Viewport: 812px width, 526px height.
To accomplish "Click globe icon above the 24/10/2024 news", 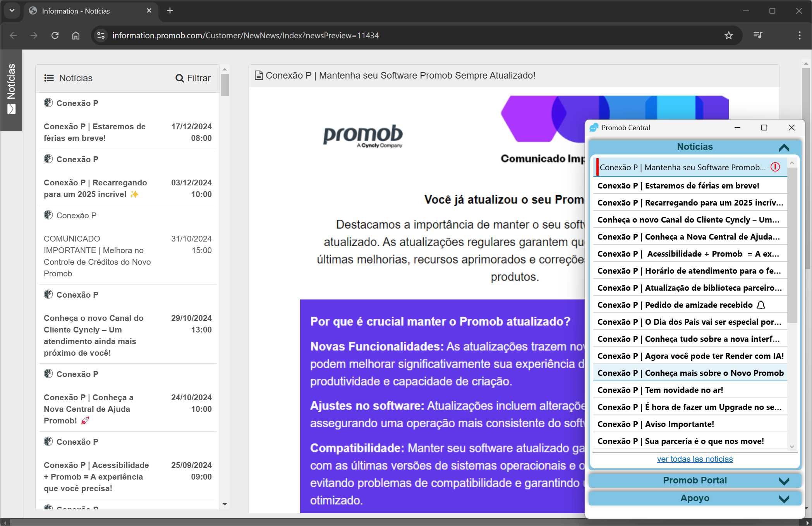I will click(48, 374).
